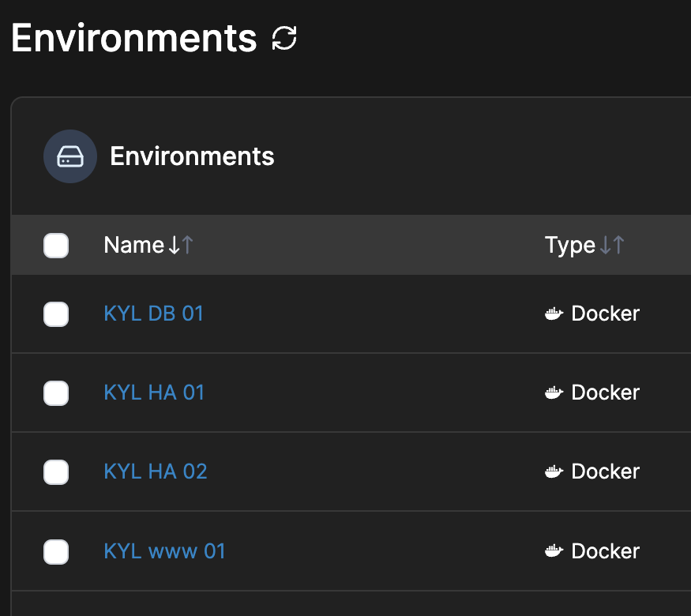The width and height of the screenshot is (691, 616).
Task: Open the KYL www 01 environment
Action: click(x=164, y=551)
